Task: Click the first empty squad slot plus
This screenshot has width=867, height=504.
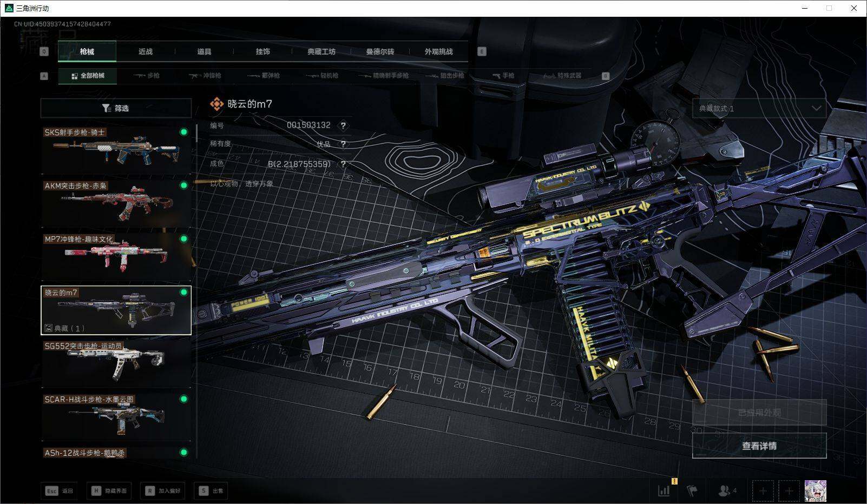Action: (x=763, y=490)
